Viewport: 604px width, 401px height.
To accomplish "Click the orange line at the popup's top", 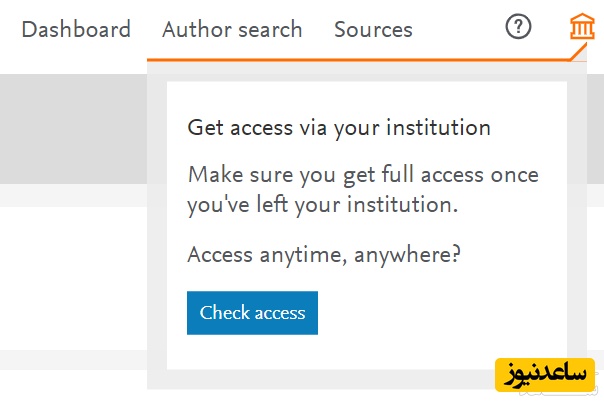I will [360, 60].
